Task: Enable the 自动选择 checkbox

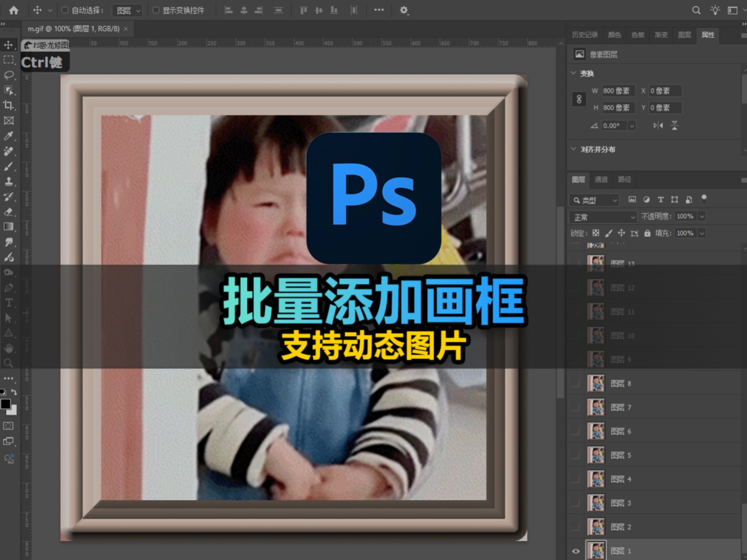Action: pos(65,10)
